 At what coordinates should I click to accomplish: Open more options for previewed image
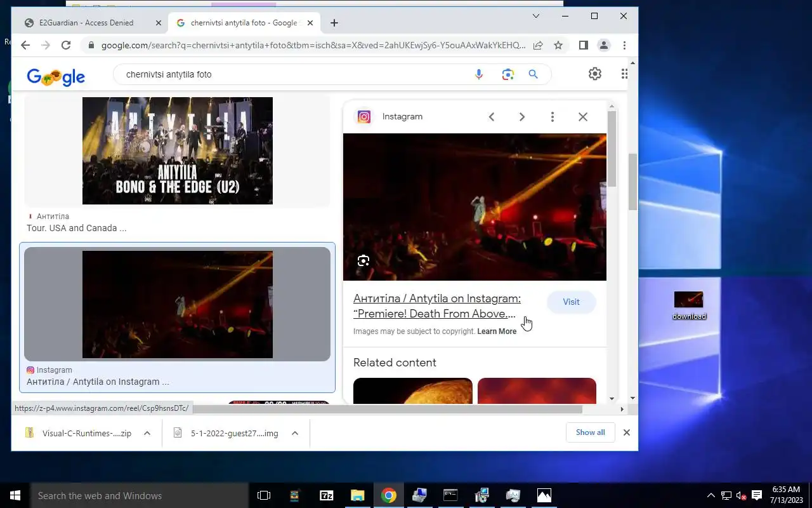(x=553, y=117)
